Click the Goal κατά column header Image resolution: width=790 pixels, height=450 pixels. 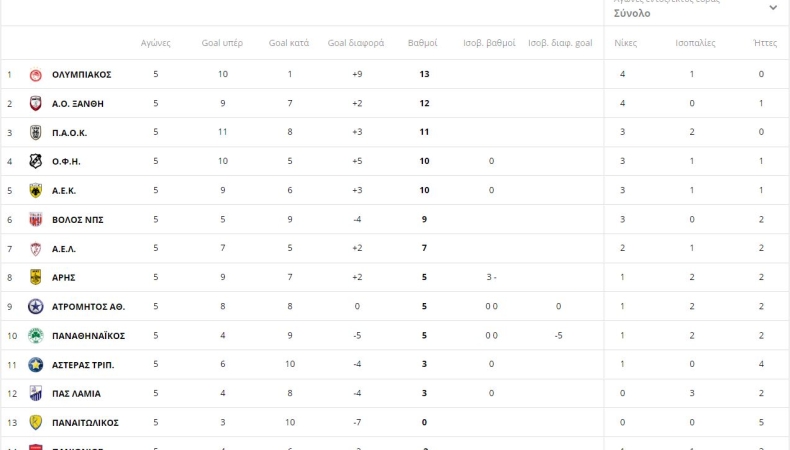pyautogui.click(x=289, y=43)
